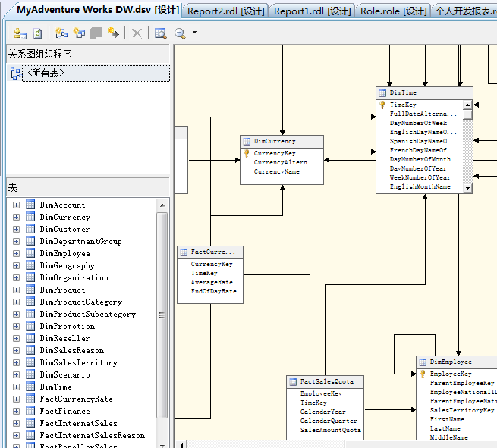Click the table icon of FactInternetSales
The image size is (497, 448).
click(30, 423)
